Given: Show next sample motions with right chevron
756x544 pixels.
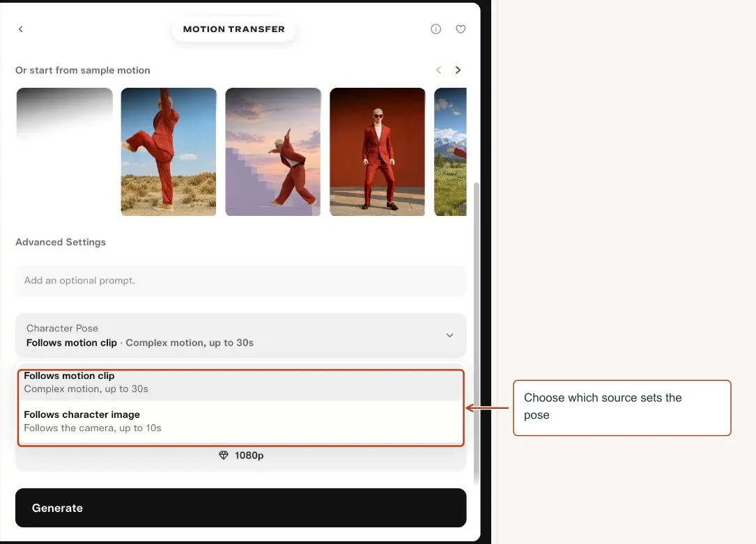Looking at the screenshot, I should (x=458, y=70).
